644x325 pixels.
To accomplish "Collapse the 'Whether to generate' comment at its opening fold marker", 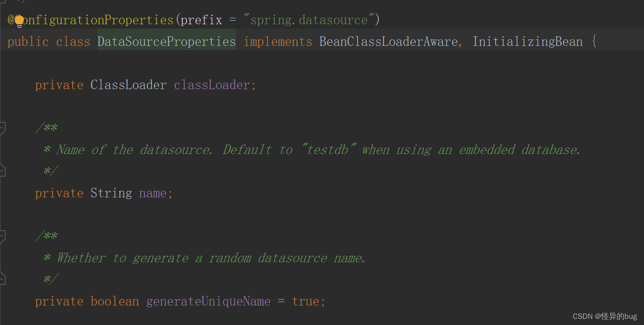I will [2, 236].
